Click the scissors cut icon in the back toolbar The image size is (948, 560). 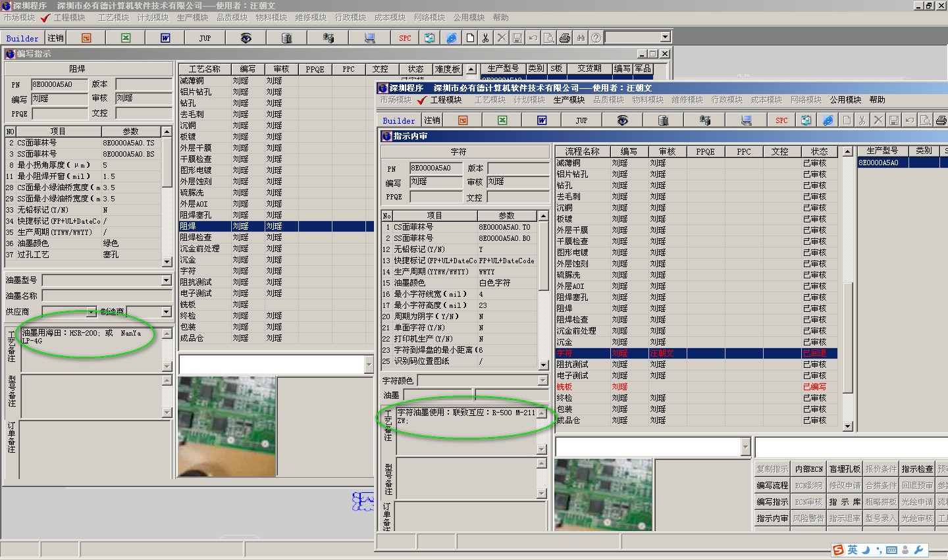(x=485, y=38)
